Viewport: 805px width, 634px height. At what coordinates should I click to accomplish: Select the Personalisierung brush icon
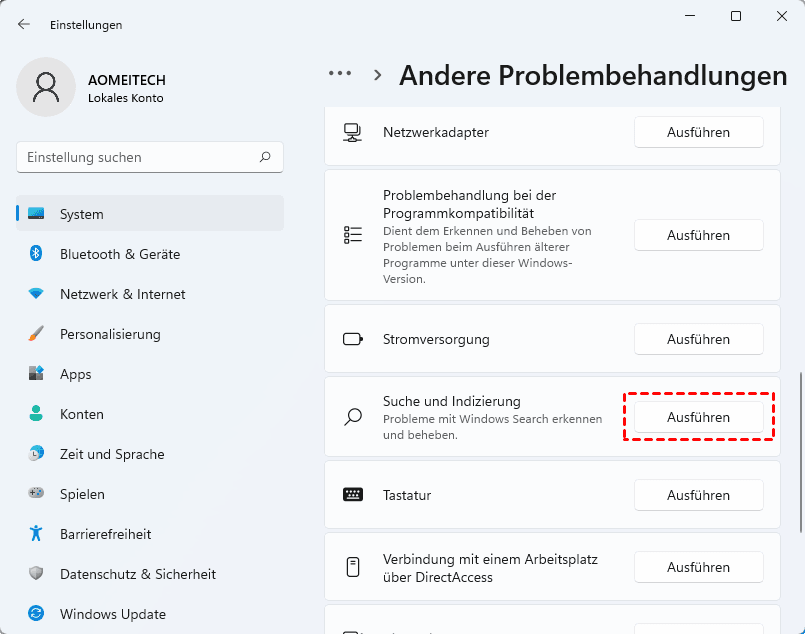(x=36, y=334)
